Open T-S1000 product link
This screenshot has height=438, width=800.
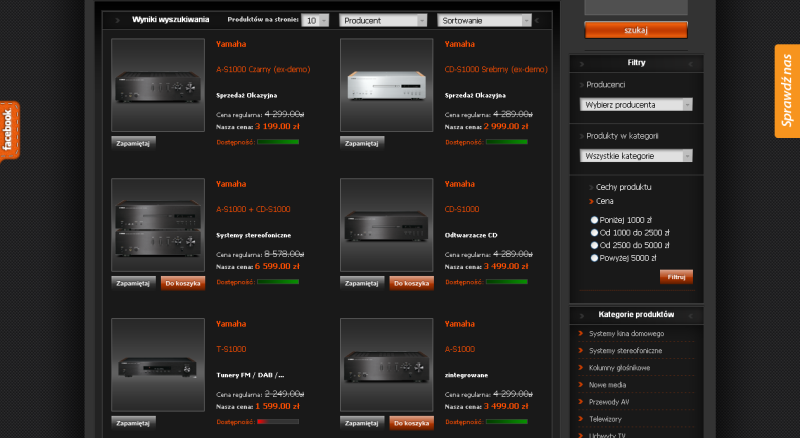tap(231, 349)
